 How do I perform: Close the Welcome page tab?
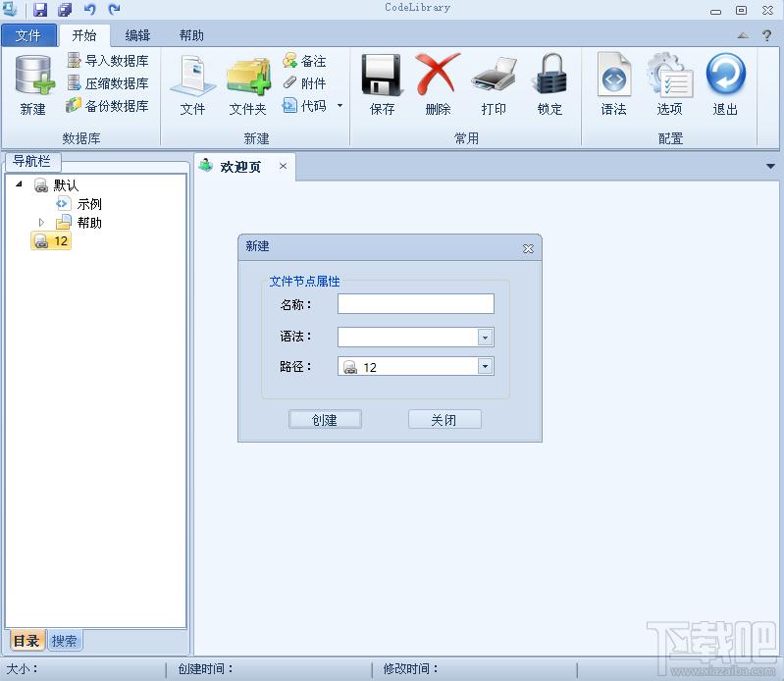(x=283, y=166)
